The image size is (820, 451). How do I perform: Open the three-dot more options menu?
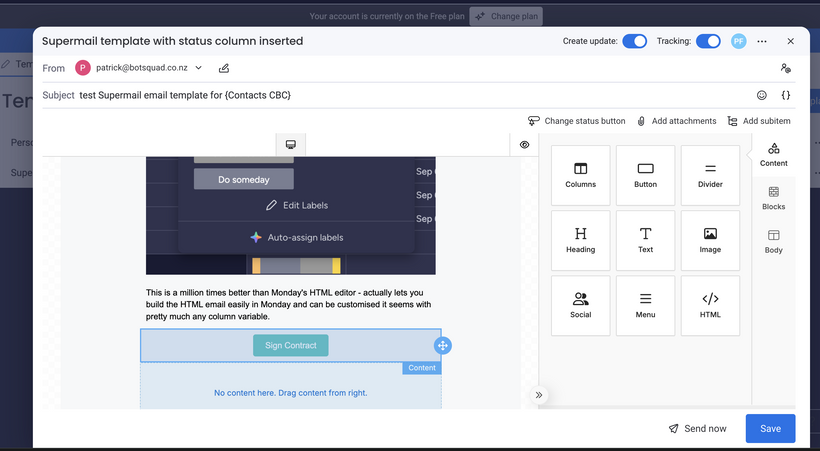point(762,41)
